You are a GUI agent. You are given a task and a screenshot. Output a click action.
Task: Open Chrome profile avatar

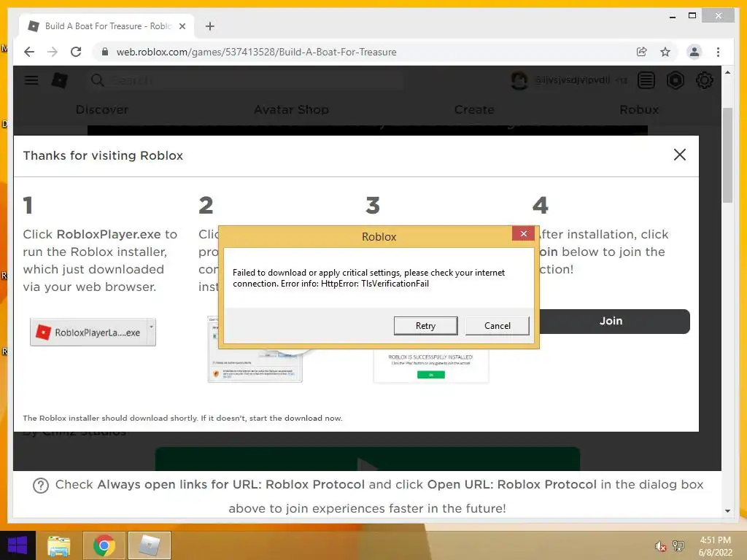(694, 52)
